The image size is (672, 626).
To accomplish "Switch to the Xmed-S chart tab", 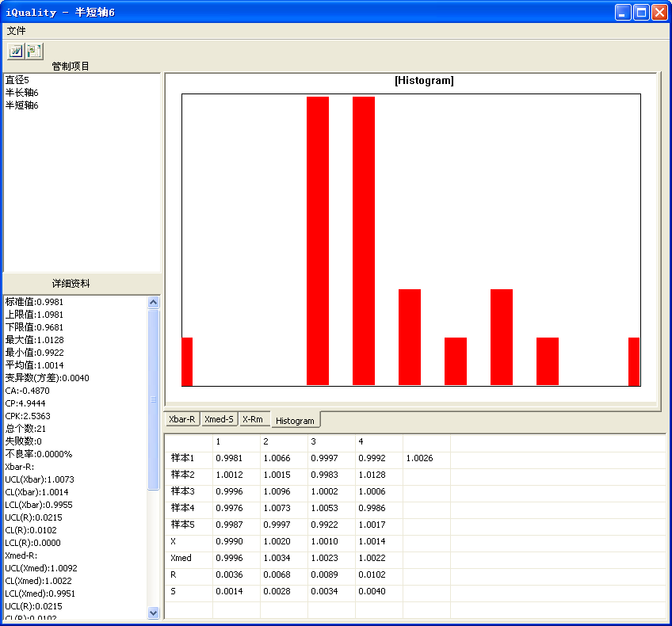I will (x=219, y=419).
